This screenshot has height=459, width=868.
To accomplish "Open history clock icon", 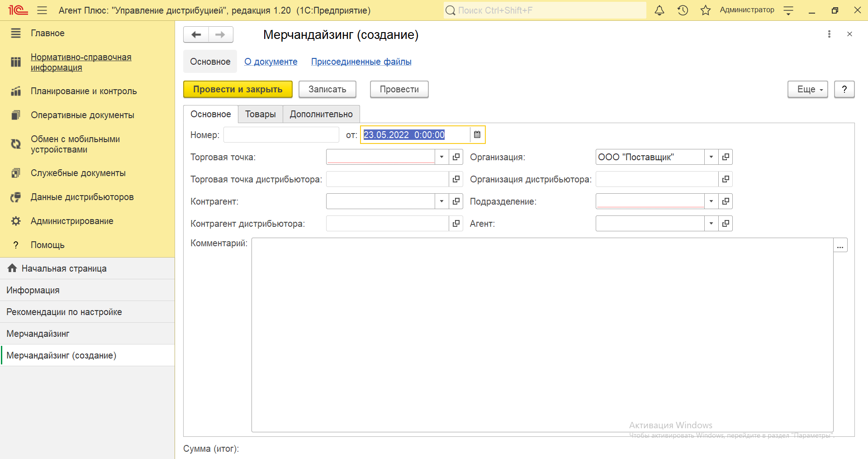I will (683, 10).
